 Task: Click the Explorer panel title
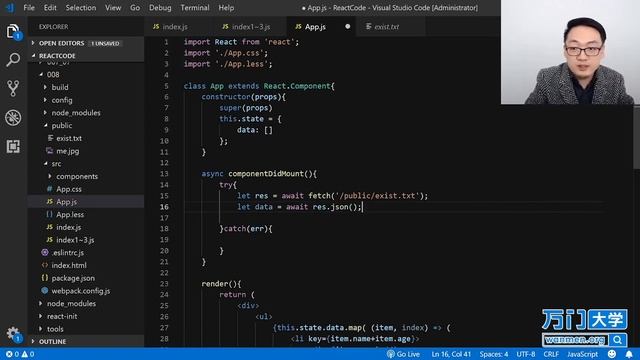tap(53, 27)
